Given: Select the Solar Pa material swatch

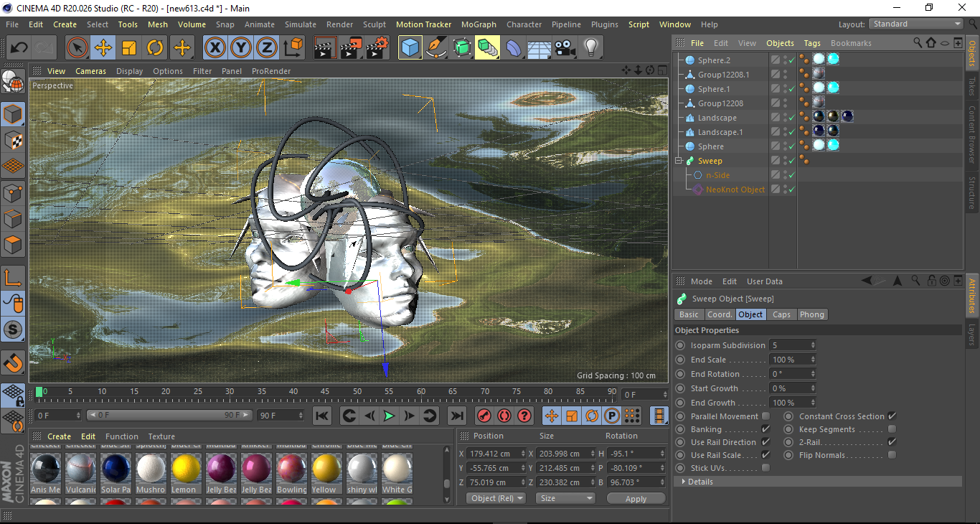Looking at the screenshot, I should click(116, 469).
